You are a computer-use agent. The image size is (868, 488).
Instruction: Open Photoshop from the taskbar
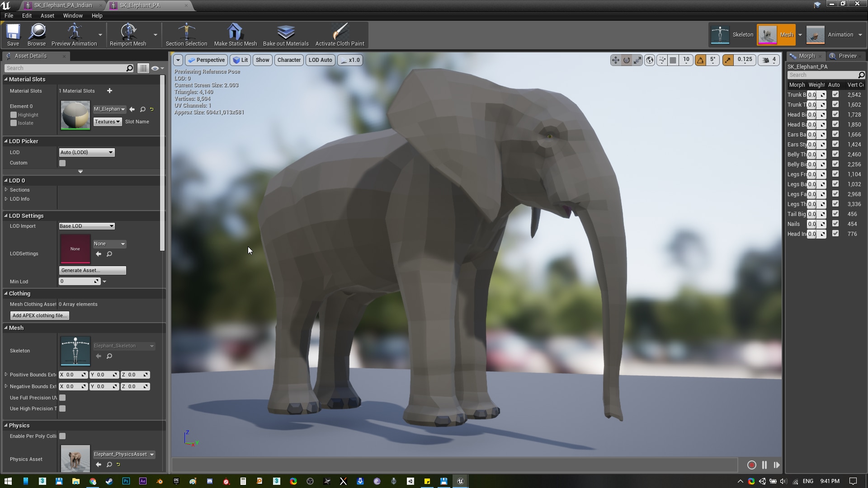tap(126, 481)
